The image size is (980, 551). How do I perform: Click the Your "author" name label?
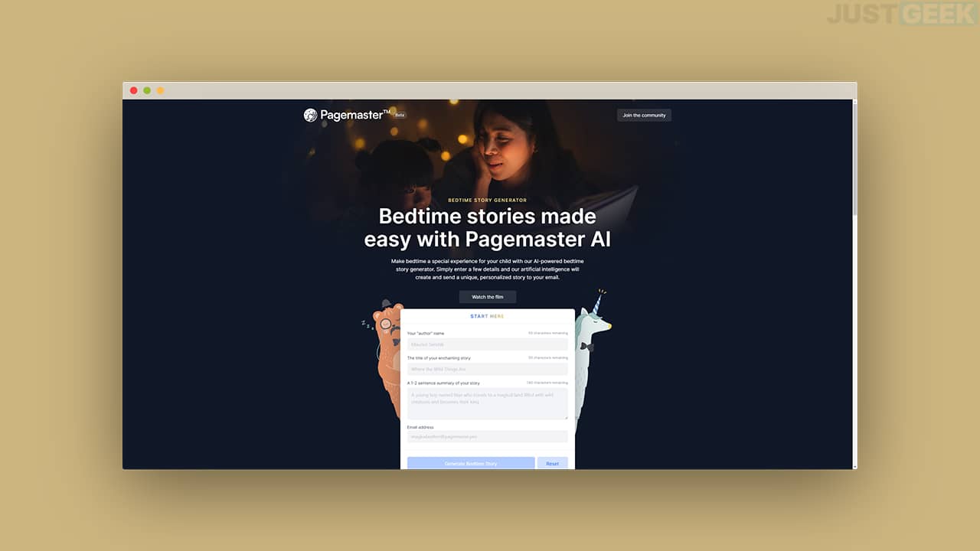click(x=426, y=334)
